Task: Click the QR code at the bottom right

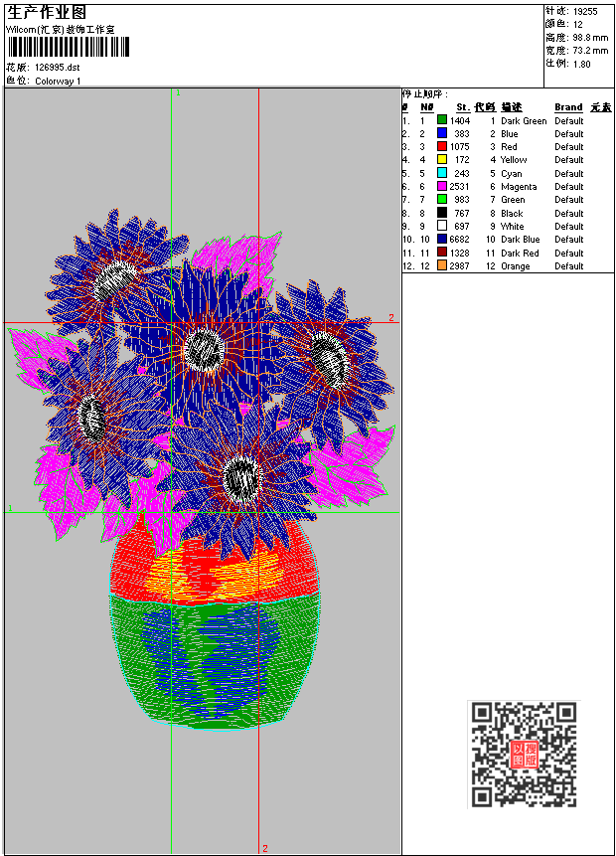Action: (x=524, y=754)
